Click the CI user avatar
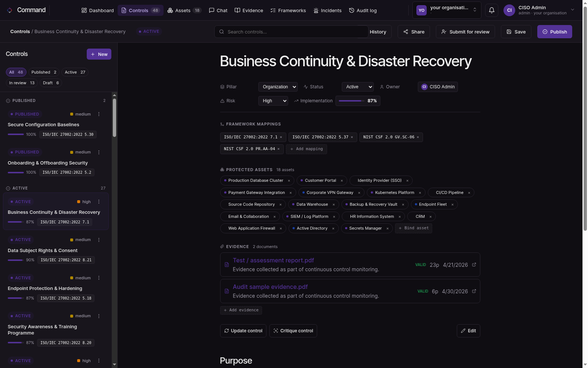This screenshot has height=368, width=588. click(x=509, y=10)
